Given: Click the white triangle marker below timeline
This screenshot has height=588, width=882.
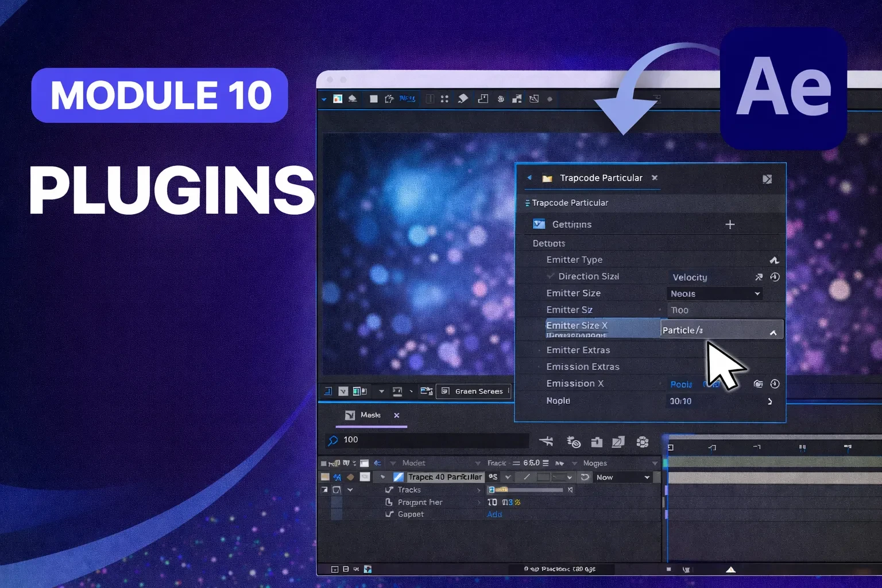Looking at the screenshot, I should coord(730,570).
